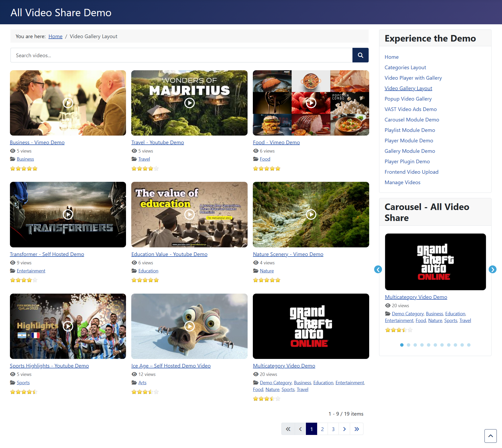Select current pagination page 1
The image size is (502, 448).
point(312,429)
